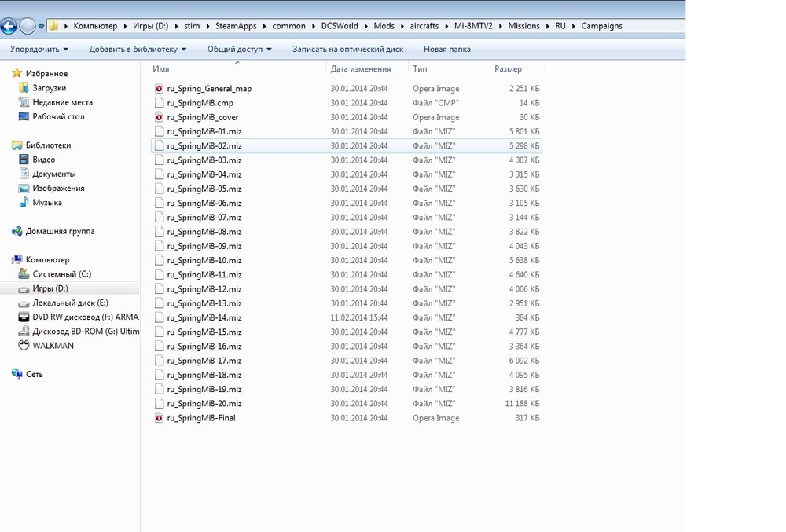
Task: Click the folder icon in the address bar
Action: point(53,26)
